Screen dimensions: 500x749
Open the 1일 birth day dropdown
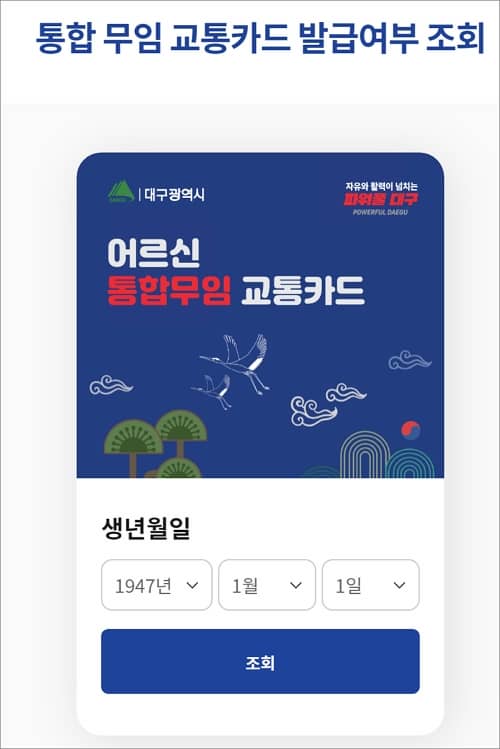click(371, 585)
